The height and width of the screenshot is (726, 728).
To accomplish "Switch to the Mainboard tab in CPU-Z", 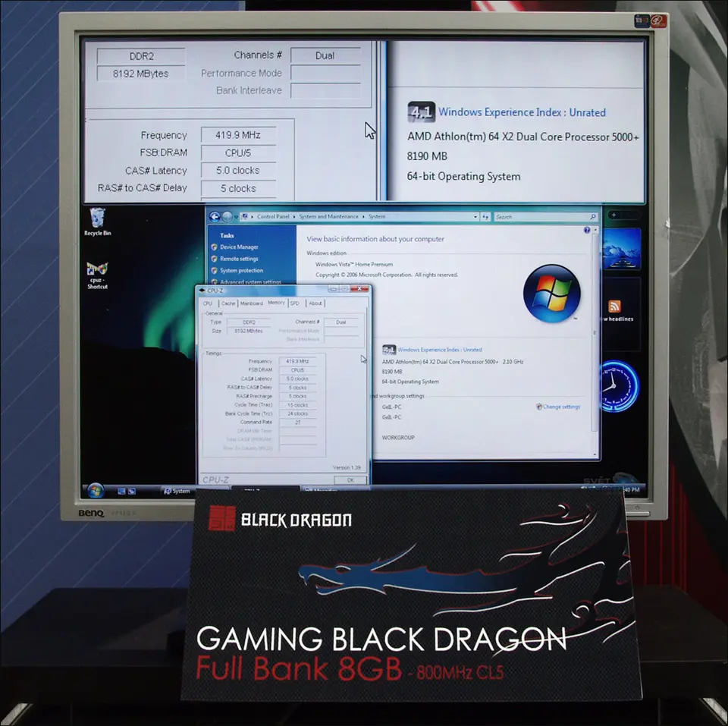I will (x=251, y=303).
